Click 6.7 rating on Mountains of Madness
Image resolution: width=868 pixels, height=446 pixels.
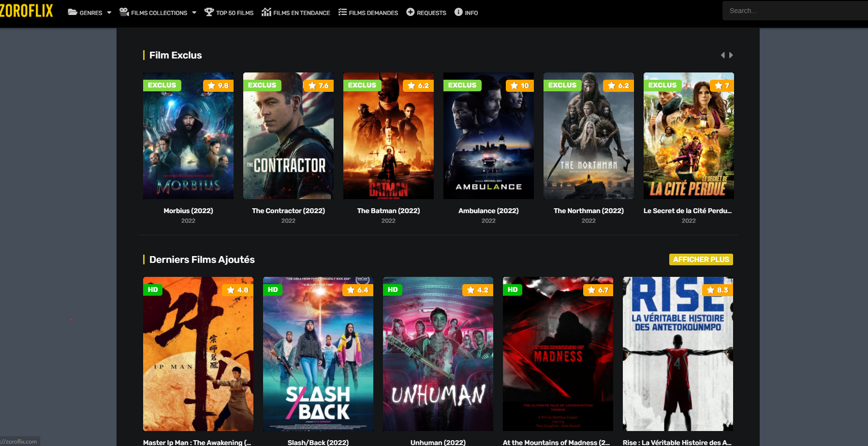tap(598, 290)
